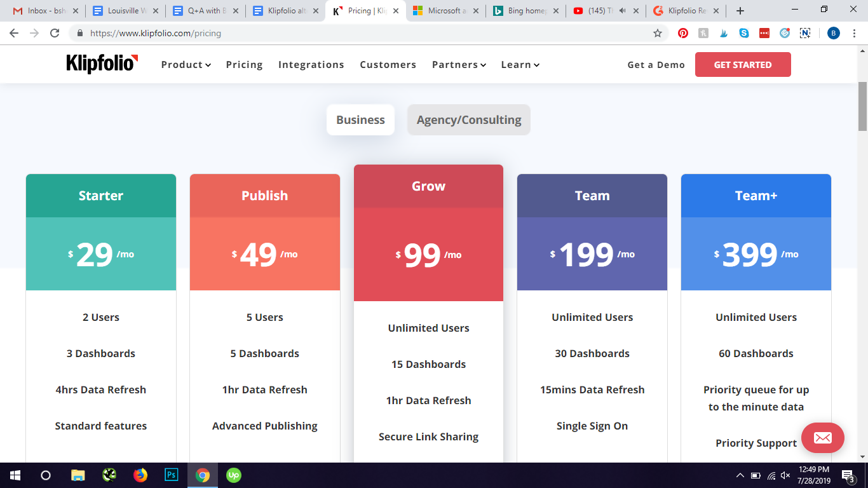The width and height of the screenshot is (868, 488).
Task: Click the Starter plan header
Action: click(x=101, y=196)
